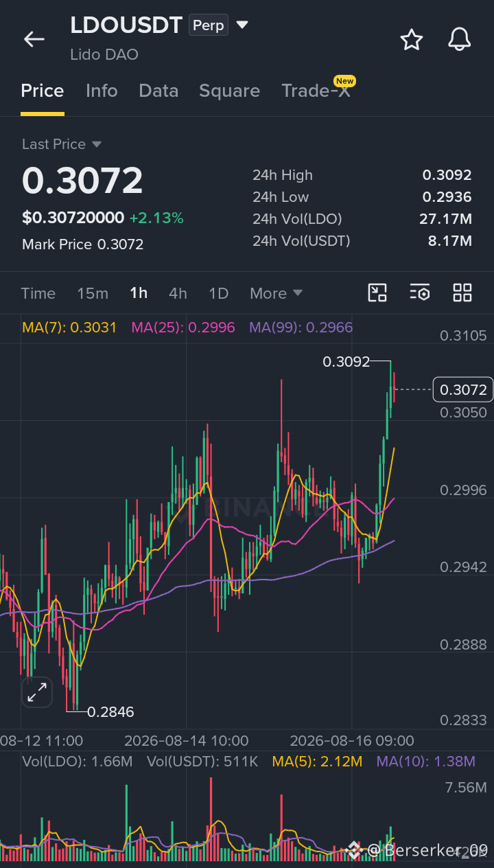Open chart indicator settings icon
Image resolution: width=494 pixels, height=868 pixels.
pos(420,293)
